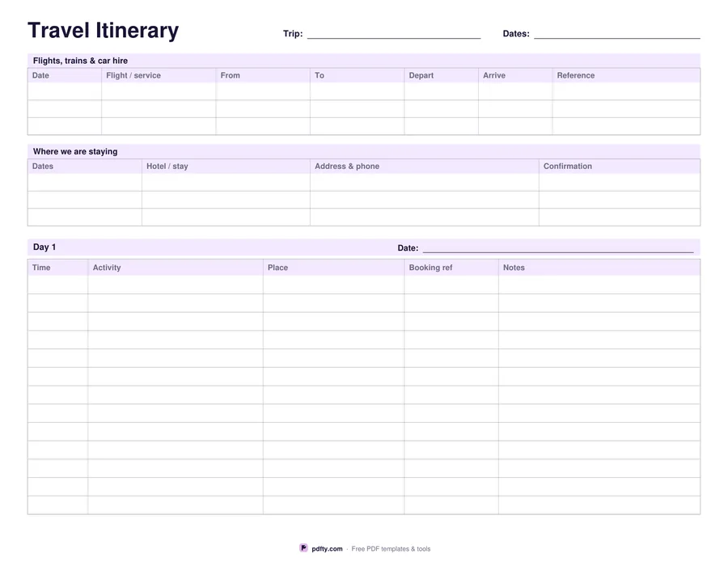Image resolution: width=728 pixels, height=562 pixels.
Task: Click 'Flights, trains & car hire' heading
Action: tap(80, 61)
